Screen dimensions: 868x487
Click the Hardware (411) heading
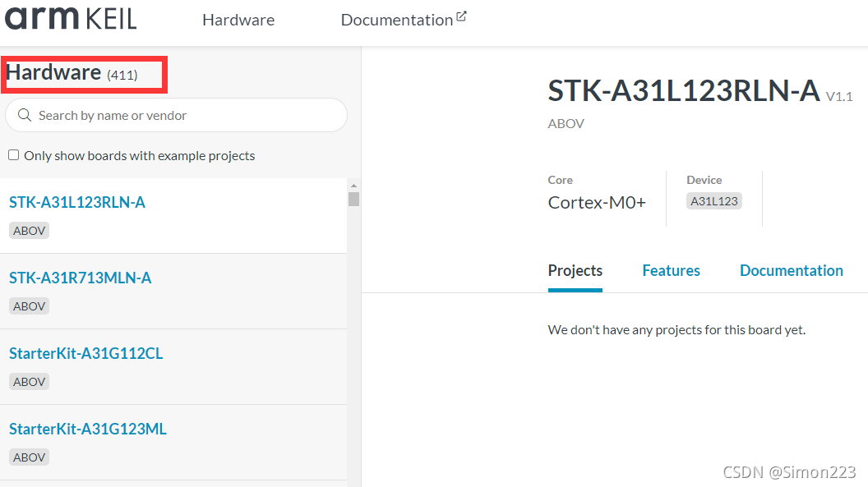pos(72,73)
